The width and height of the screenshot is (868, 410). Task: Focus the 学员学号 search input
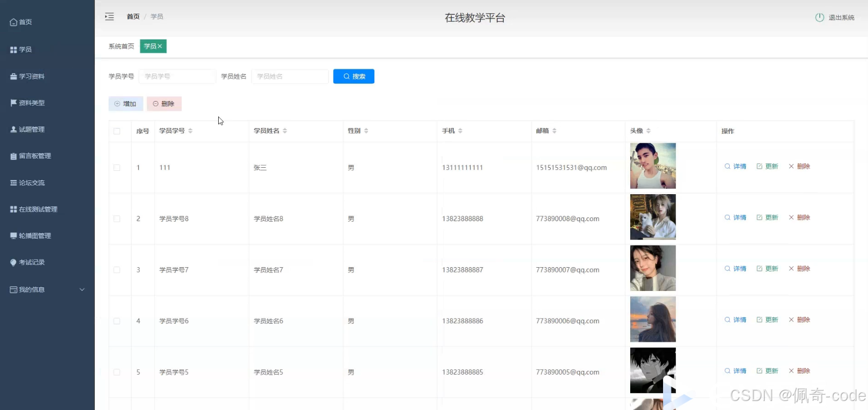(x=177, y=76)
